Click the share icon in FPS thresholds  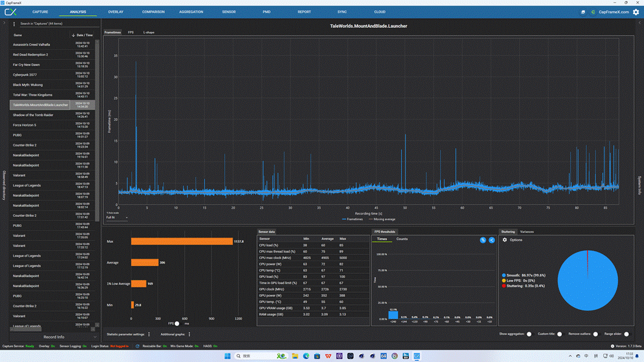click(x=492, y=240)
